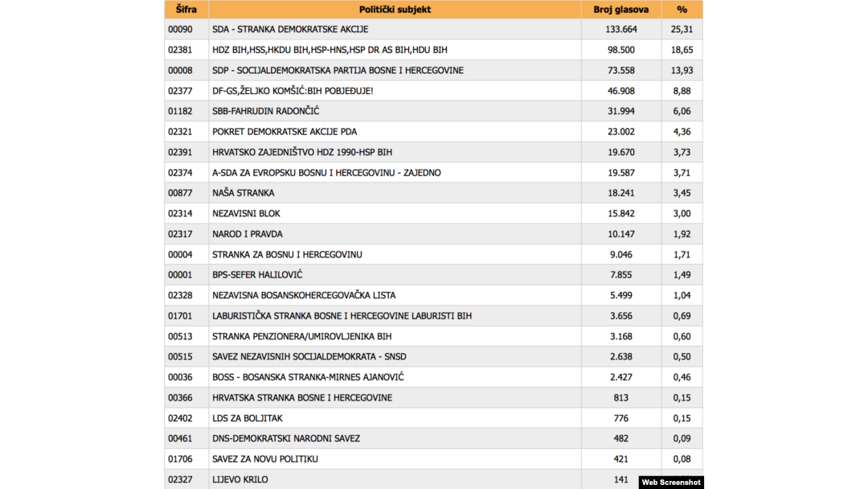Select BPS-SEFER HALILOVIĆ entry

[257, 275]
